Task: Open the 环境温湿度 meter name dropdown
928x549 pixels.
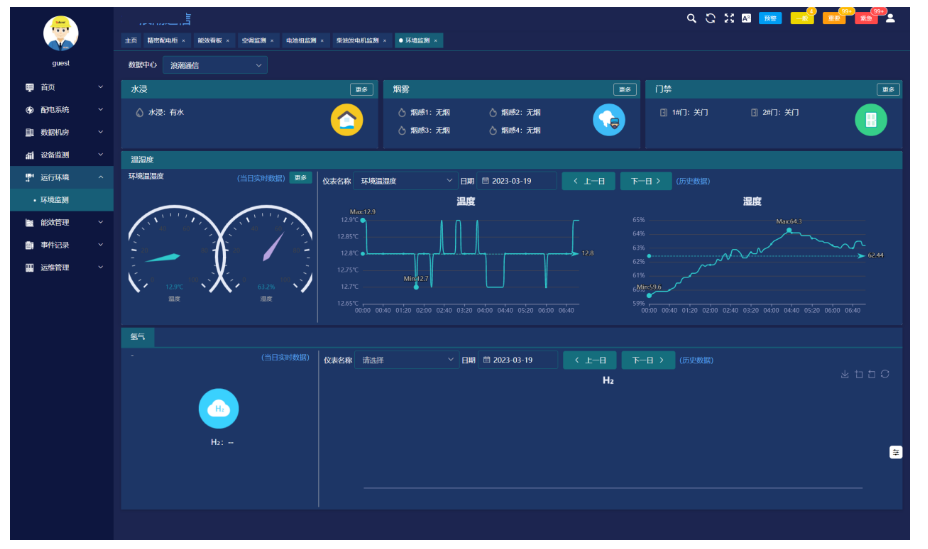Action: (x=405, y=181)
